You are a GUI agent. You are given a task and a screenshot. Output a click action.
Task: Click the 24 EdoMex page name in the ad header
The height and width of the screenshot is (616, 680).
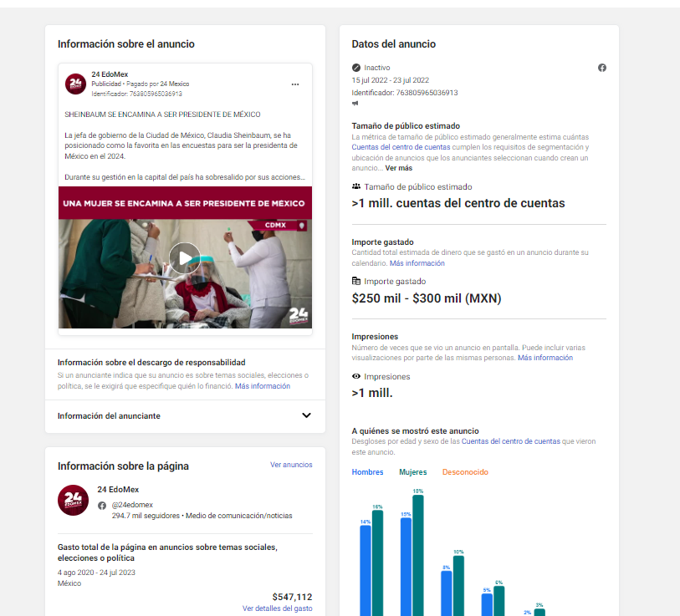[110, 74]
